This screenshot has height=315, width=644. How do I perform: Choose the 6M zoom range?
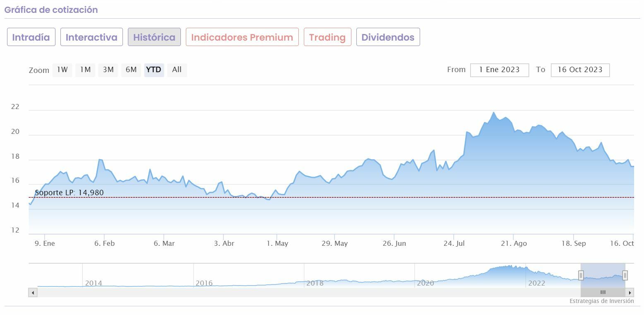(x=131, y=70)
